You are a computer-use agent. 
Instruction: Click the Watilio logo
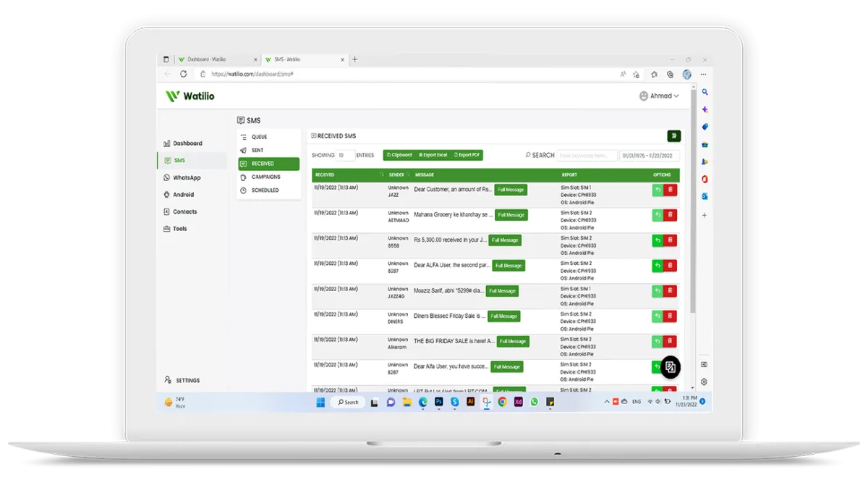coord(190,96)
